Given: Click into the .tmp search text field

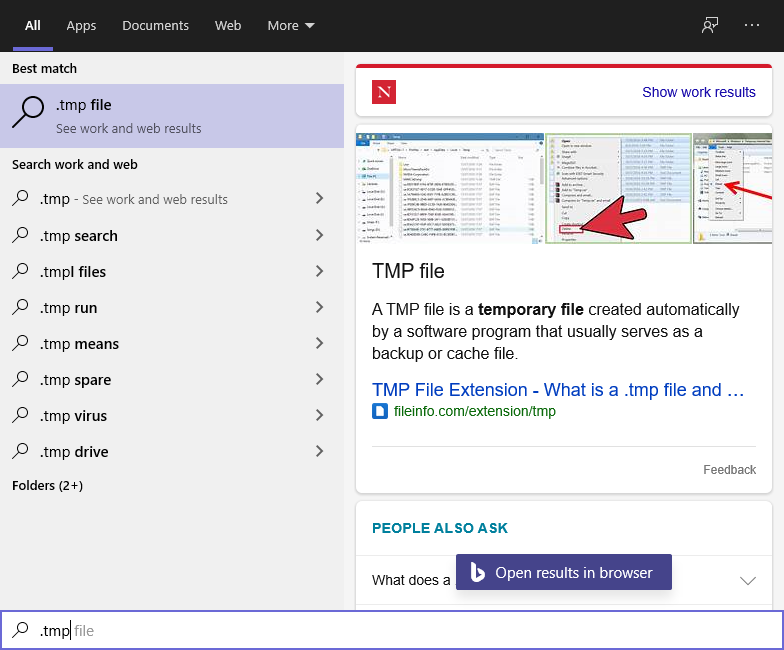Looking at the screenshot, I should pyautogui.click(x=400, y=630).
